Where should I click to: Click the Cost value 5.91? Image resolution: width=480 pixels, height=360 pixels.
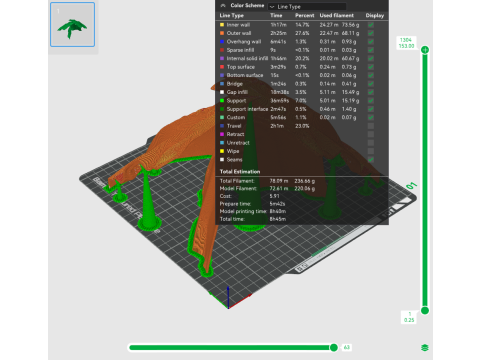point(274,196)
